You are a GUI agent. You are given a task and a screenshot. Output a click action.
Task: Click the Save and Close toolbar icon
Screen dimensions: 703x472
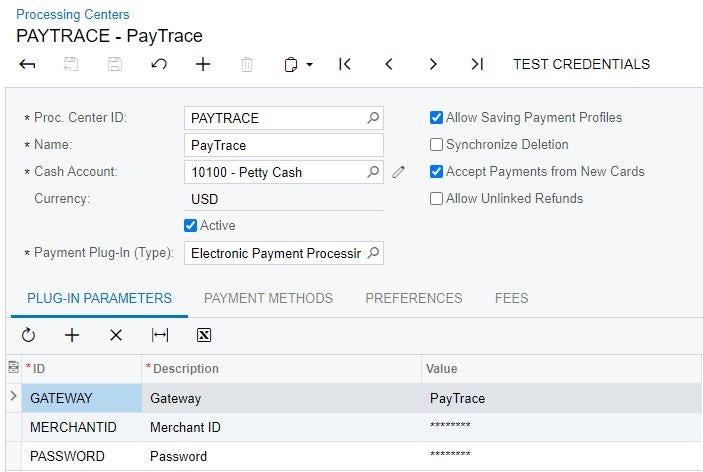(71, 65)
